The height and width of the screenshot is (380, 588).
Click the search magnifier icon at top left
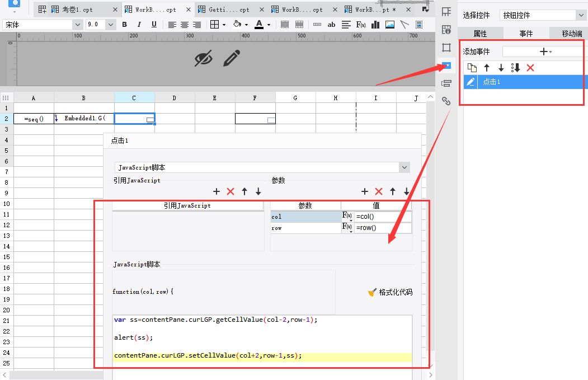click(x=14, y=4)
